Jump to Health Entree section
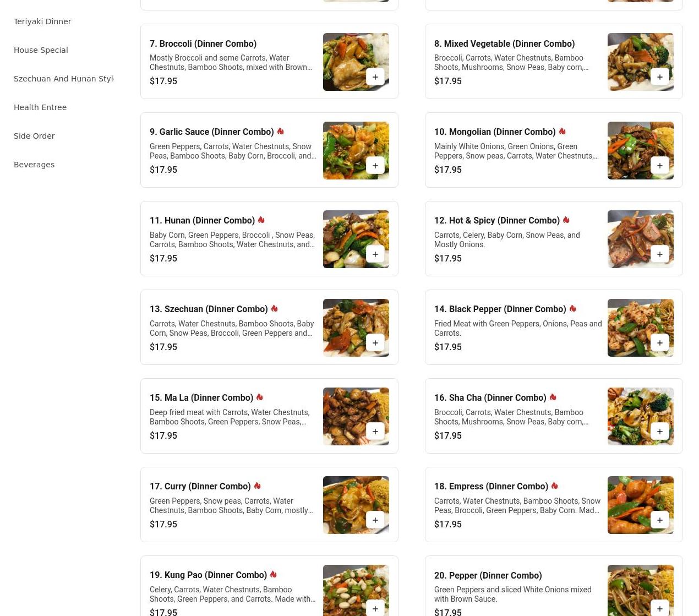Viewport: 699px width, 616px height. click(x=40, y=107)
